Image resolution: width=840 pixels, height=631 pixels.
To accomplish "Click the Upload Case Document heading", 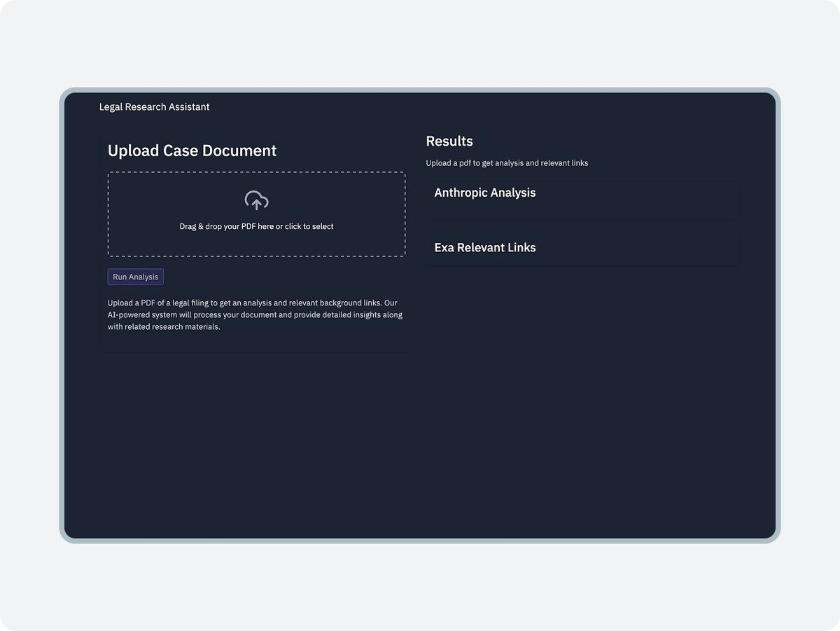I will pos(192,150).
